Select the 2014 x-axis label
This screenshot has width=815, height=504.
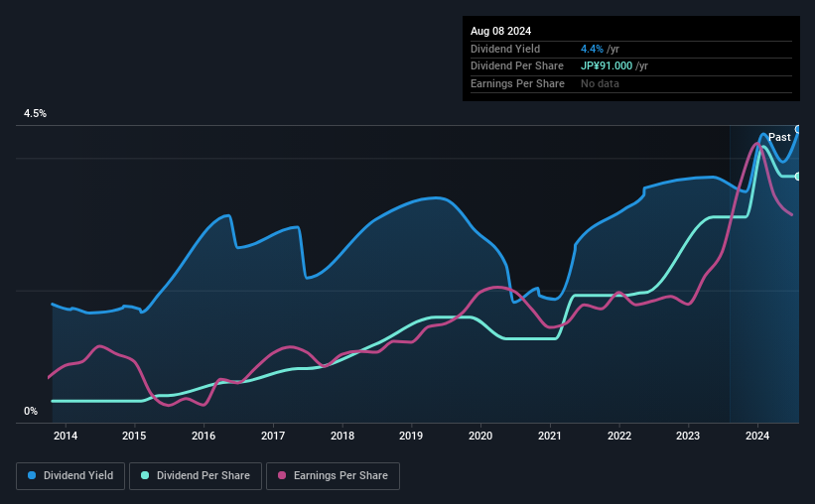pos(66,436)
